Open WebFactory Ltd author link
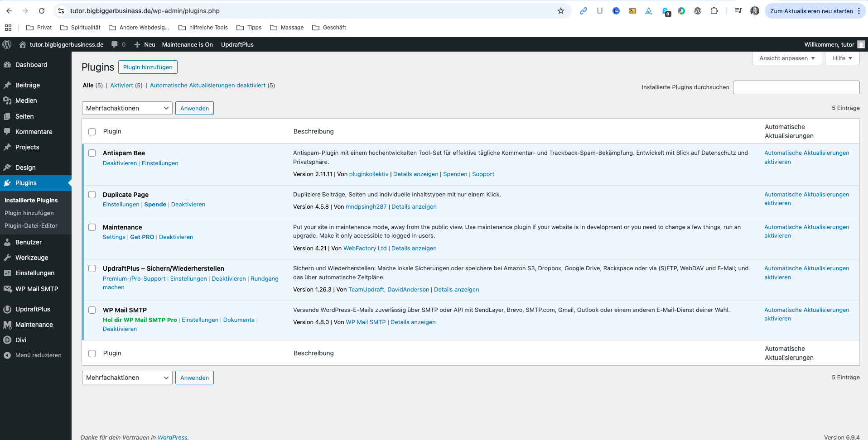The height and width of the screenshot is (440, 868). 365,249
